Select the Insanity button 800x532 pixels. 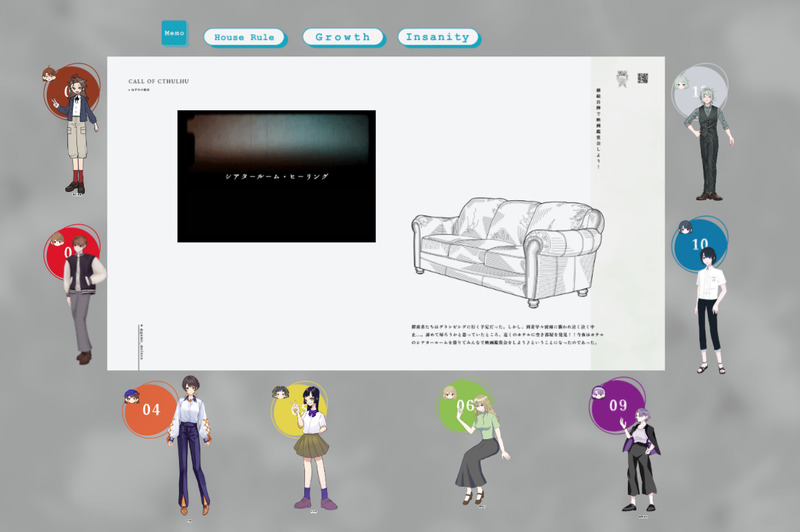pos(438,37)
